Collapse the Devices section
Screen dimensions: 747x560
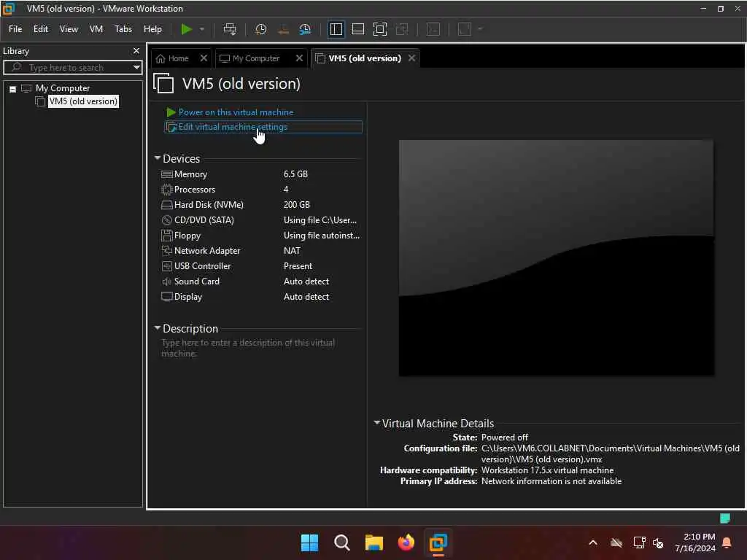tap(158, 158)
